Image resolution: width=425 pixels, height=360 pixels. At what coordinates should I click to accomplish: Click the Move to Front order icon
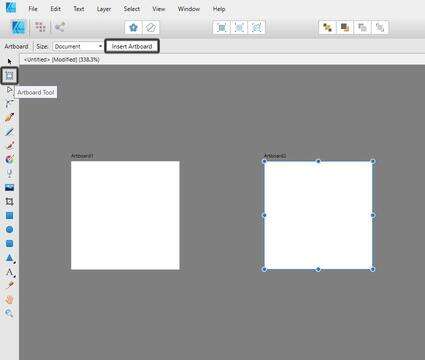380,27
